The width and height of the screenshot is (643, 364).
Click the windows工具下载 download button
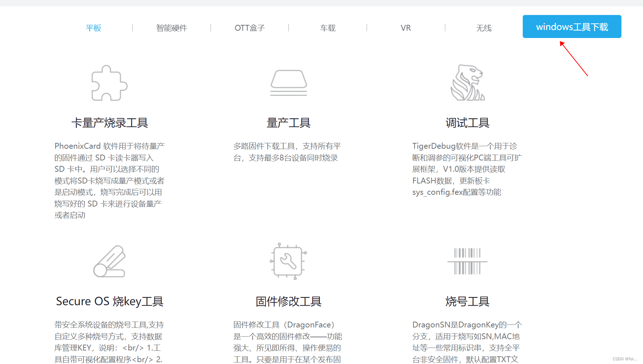click(x=572, y=26)
